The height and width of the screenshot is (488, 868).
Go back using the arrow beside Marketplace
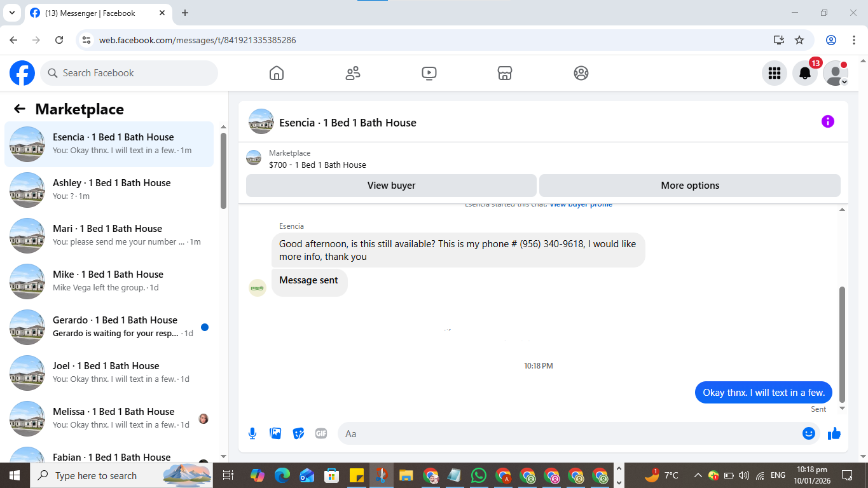point(20,109)
